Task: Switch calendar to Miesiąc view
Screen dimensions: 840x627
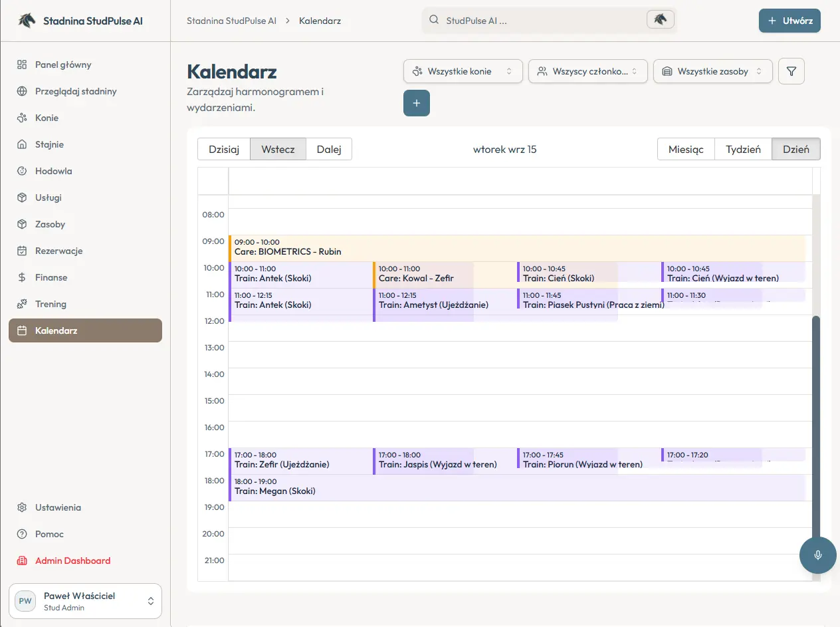Action: click(686, 149)
